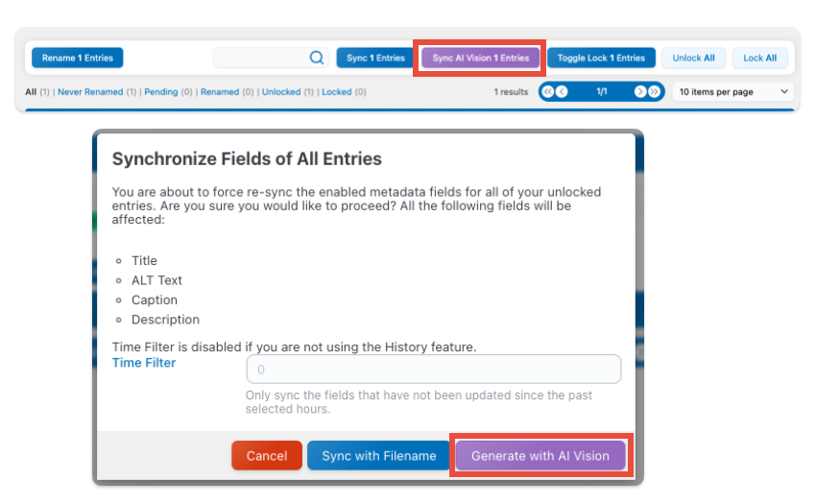Cancel the synchronize dialog

click(x=267, y=456)
